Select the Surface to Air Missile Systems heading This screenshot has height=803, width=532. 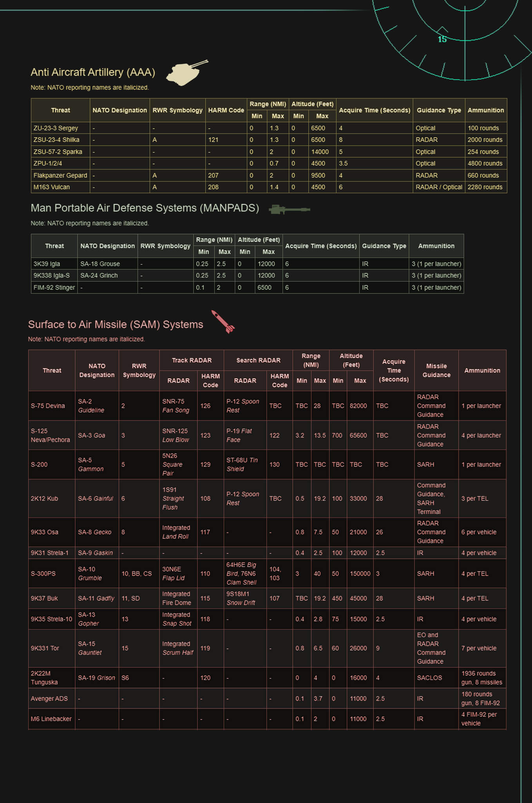[116, 325]
